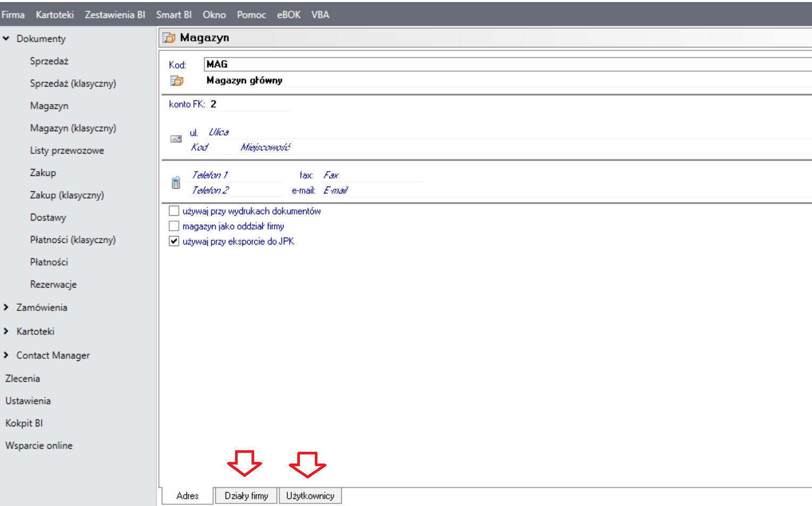
Task: Go to Listy przewozowe in sidebar
Action: tap(67, 151)
